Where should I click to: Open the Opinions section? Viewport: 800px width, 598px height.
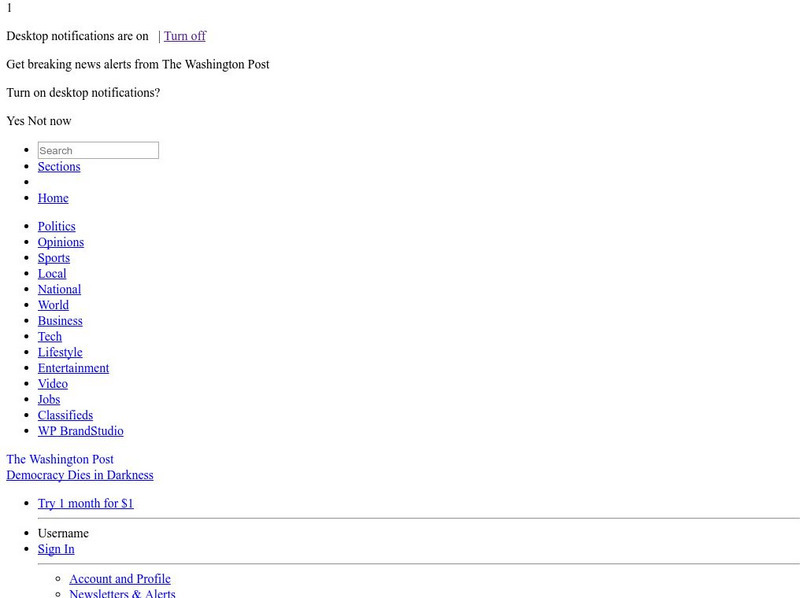61,242
